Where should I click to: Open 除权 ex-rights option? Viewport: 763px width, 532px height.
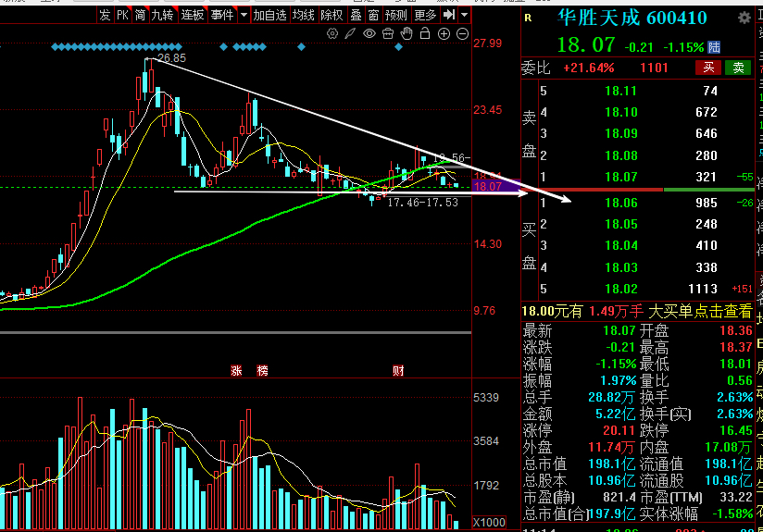331,15
